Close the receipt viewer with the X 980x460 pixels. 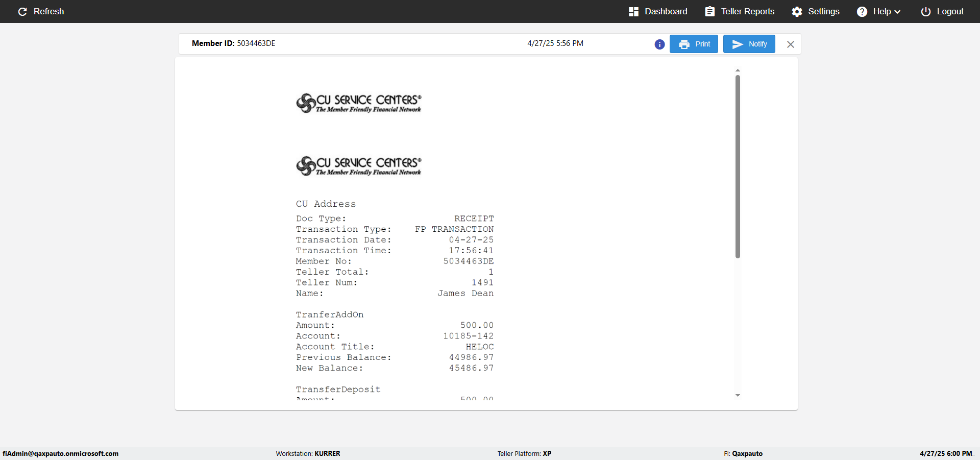(x=790, y=44)
